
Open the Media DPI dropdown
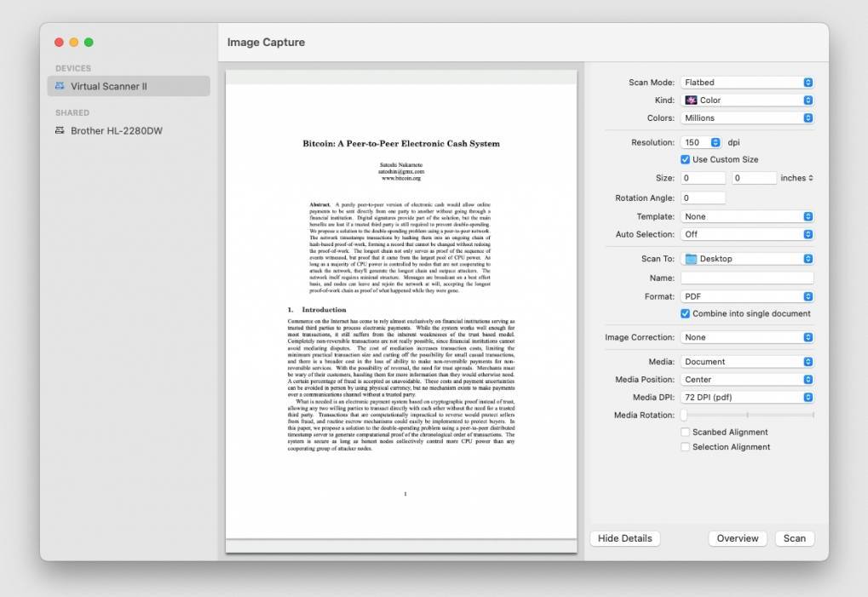tap(747, 397)
